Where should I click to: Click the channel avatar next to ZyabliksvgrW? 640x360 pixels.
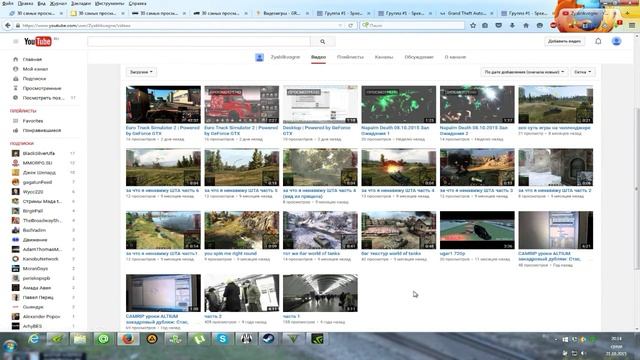point(260,57)
